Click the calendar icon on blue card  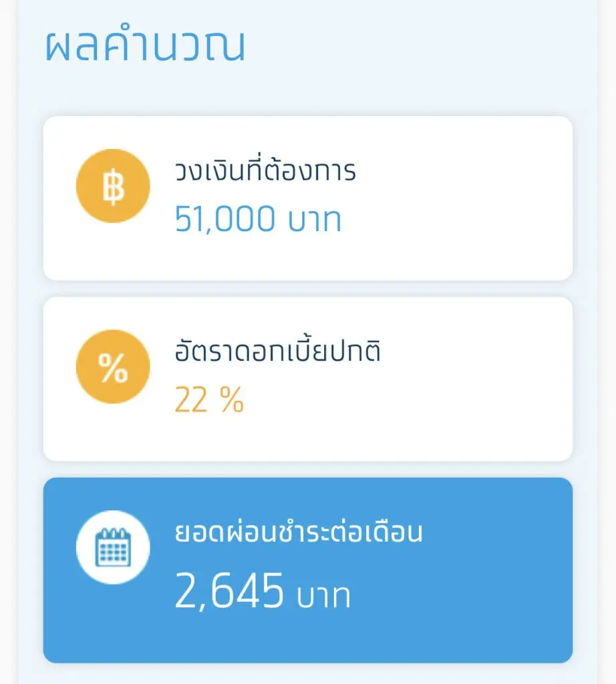click(113, 547)
